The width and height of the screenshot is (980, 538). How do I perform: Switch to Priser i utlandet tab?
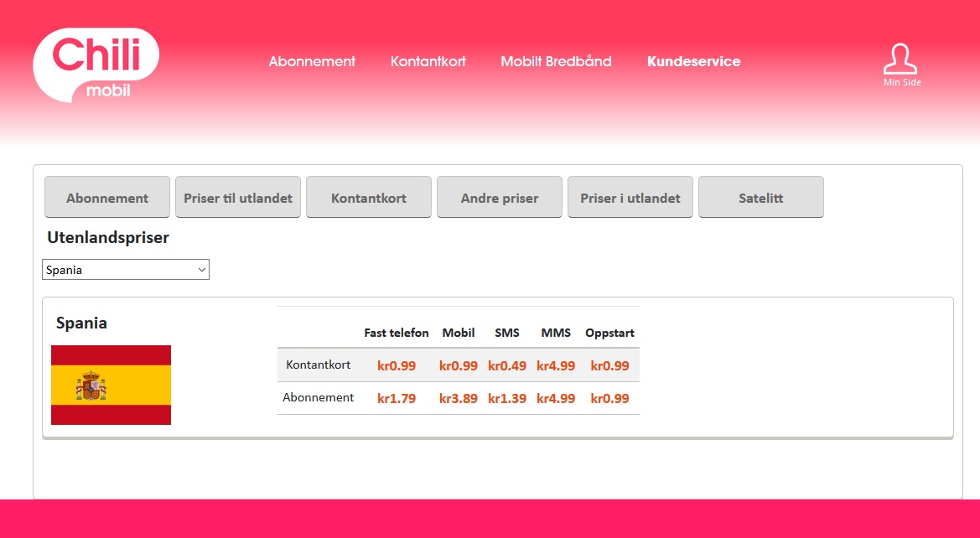(630, 198)
